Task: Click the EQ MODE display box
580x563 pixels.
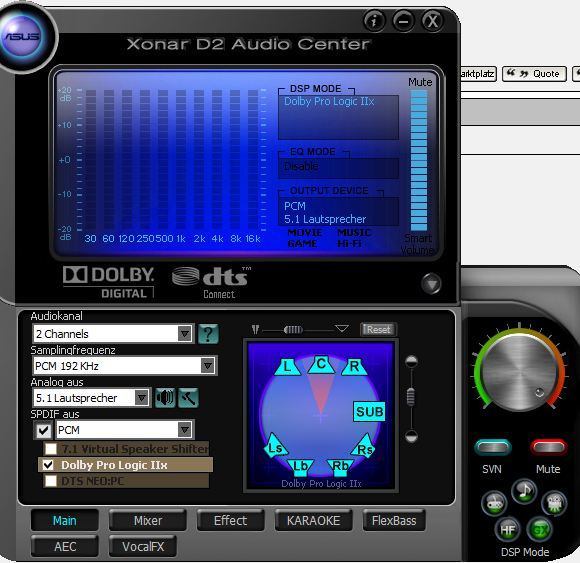Action: (x=338, y=168)
